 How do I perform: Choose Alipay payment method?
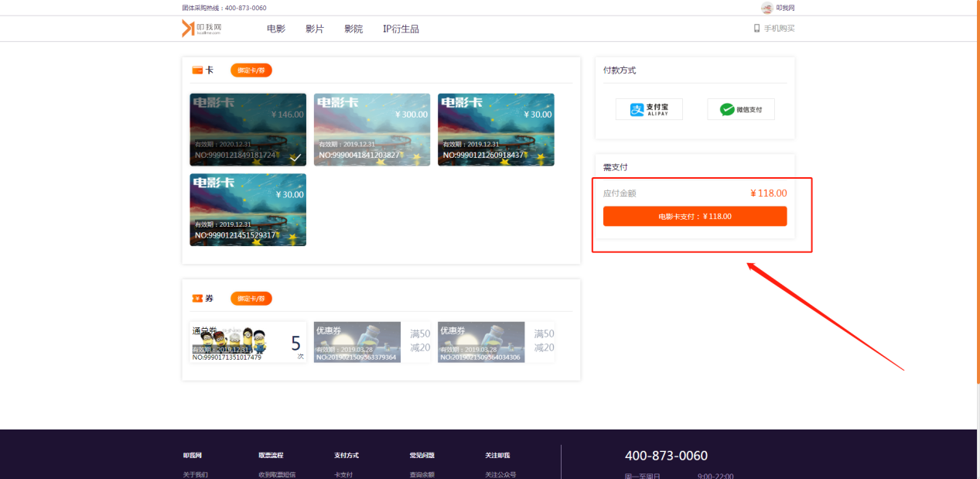coord(649,109)
